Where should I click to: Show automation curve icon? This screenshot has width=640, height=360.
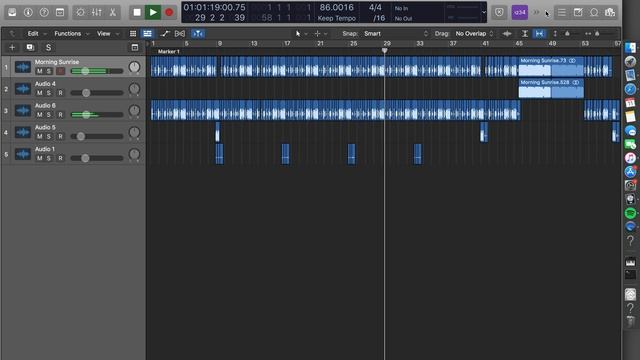[164, 33]
